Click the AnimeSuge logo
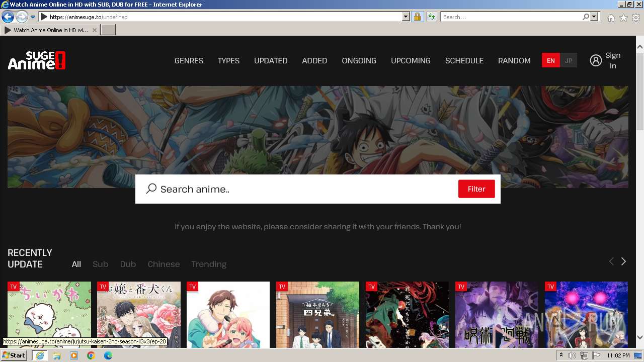The width and height of the screenshot is (644, 362). click(37, 60)
